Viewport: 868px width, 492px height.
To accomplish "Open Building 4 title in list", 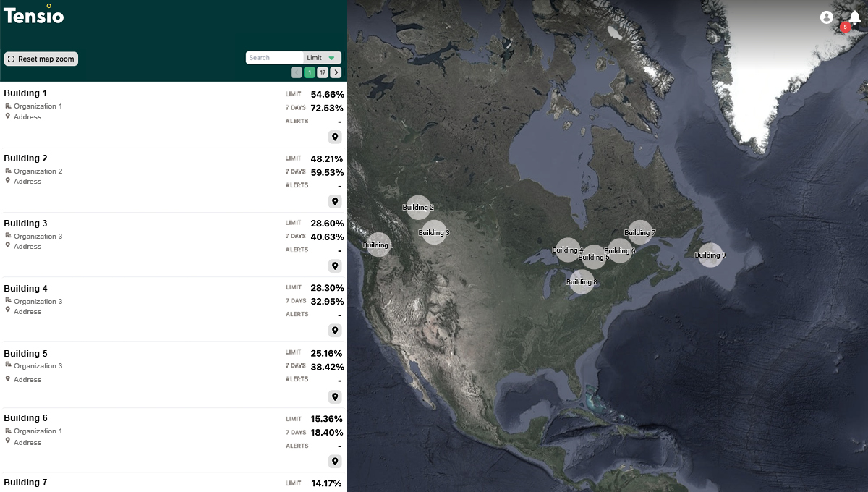I will coord(25,288).
